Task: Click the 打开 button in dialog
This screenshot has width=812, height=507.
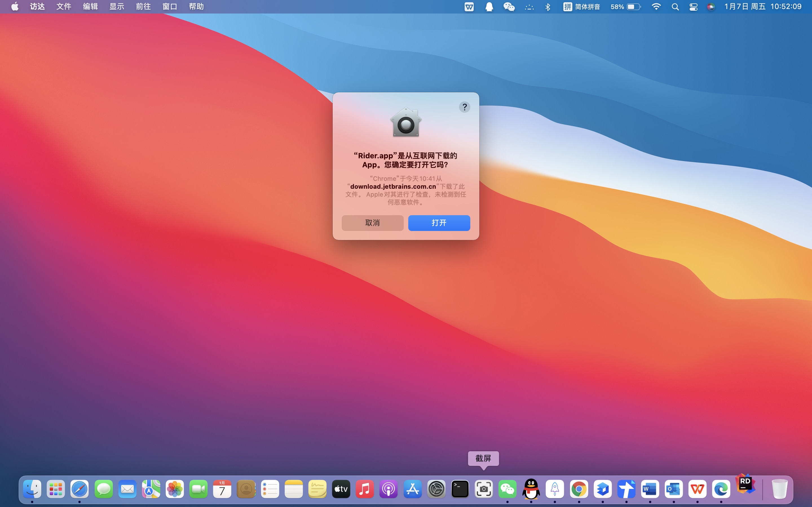Action: (439, 223)
